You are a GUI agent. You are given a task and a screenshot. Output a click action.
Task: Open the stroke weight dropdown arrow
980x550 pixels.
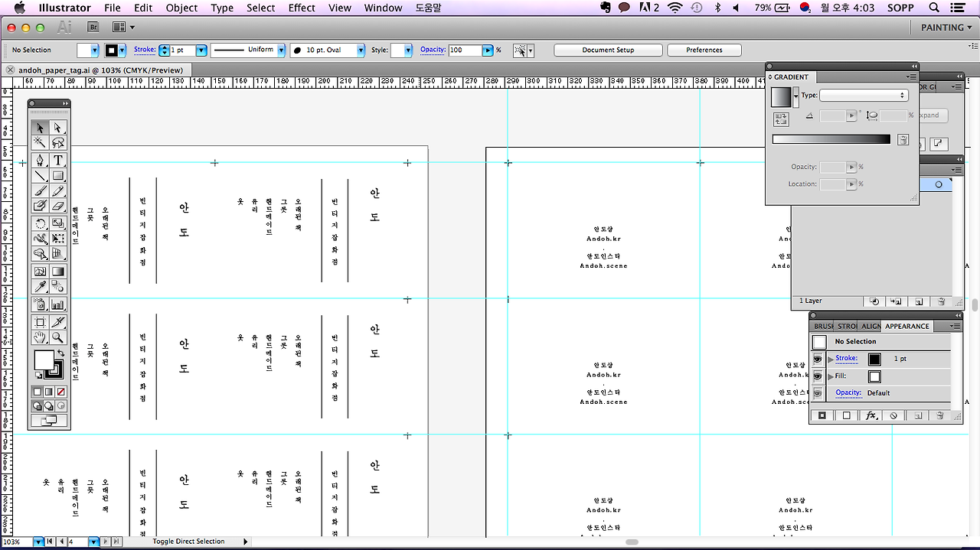point(201,50)
